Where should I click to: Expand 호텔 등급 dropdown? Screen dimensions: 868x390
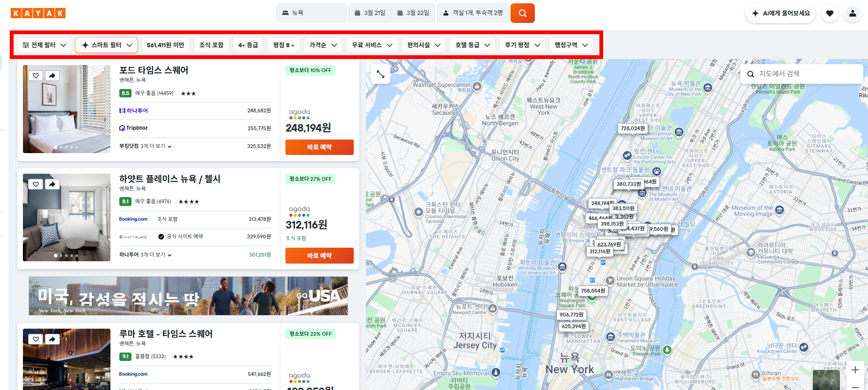coord(473,45)
